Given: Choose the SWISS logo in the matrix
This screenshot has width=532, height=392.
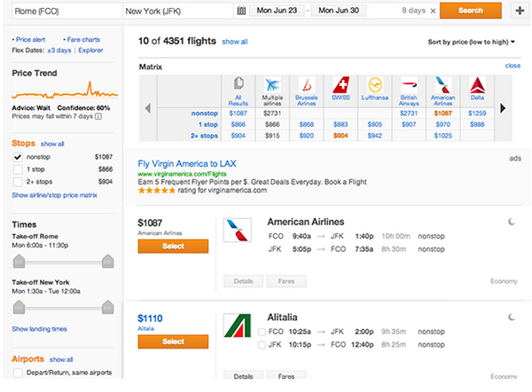Looking at the screenshot, I should 340,84.
